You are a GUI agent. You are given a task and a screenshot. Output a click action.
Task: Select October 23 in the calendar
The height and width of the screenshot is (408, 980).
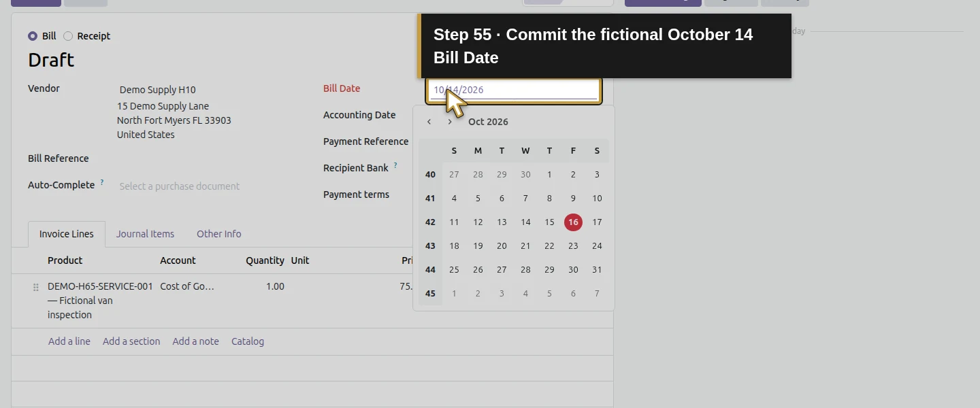click(573, 246)
